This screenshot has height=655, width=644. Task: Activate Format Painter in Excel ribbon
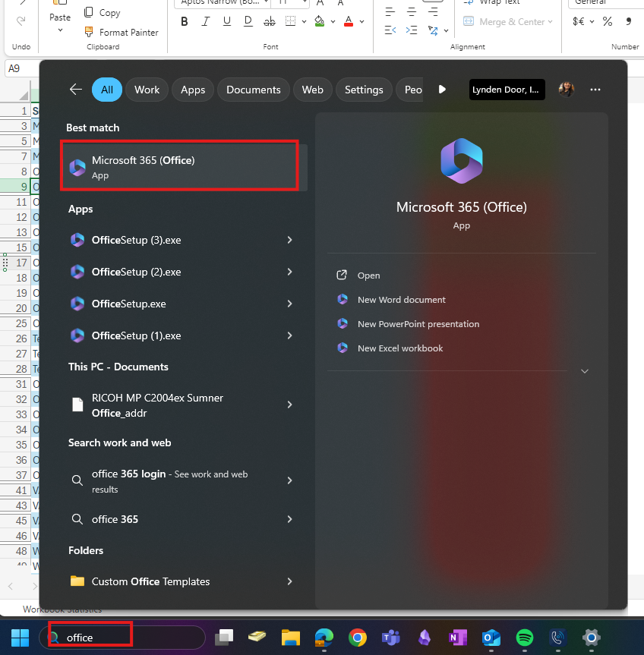(122, 32)
